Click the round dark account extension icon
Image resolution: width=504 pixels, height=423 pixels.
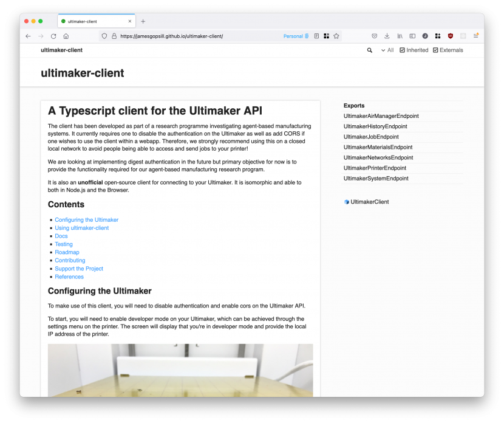[x=425, y=36]
